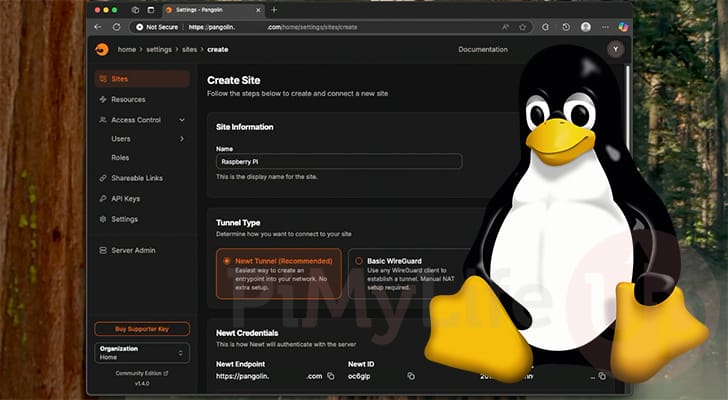Click the Not Secure badge
The width and height of the screenshot is (728, 400).
[157, 27]
